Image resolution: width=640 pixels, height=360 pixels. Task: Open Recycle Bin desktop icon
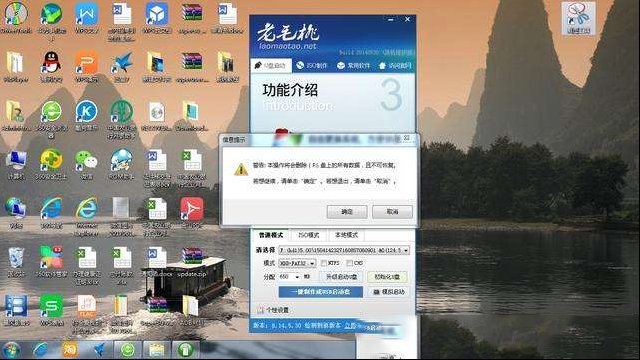pos(16,262)
